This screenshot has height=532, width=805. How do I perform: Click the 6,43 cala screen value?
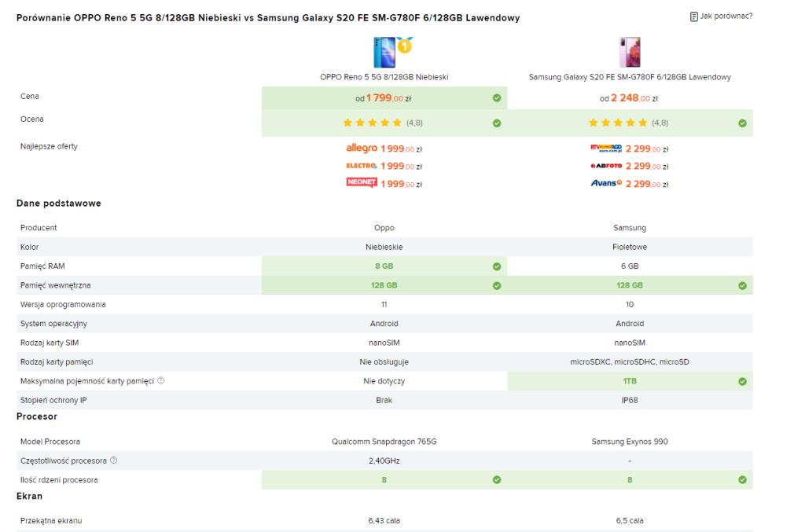(384, 520)
